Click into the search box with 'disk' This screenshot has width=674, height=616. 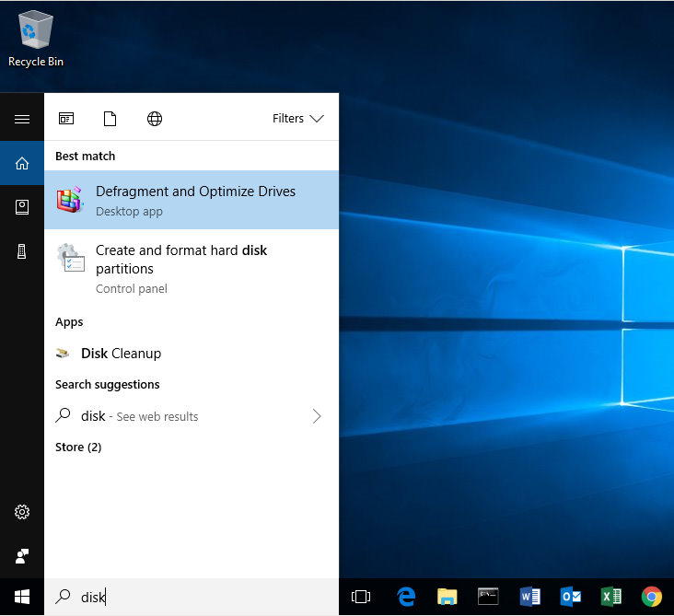tap(192, 597)
